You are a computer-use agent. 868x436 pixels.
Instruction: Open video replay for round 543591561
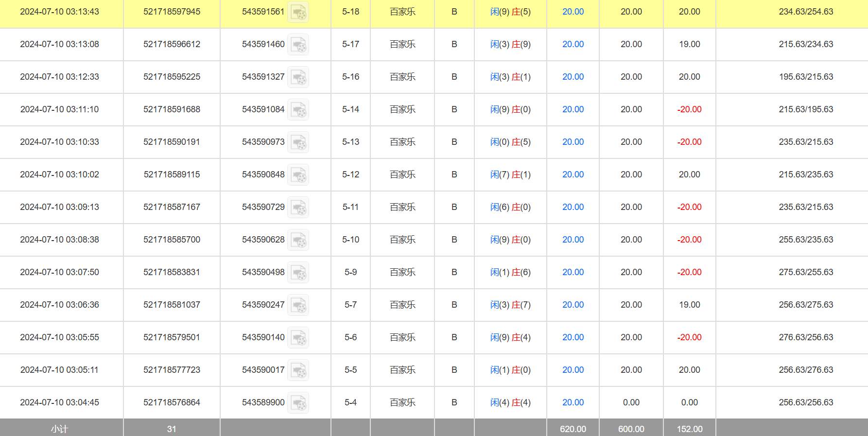coord(298,12)
